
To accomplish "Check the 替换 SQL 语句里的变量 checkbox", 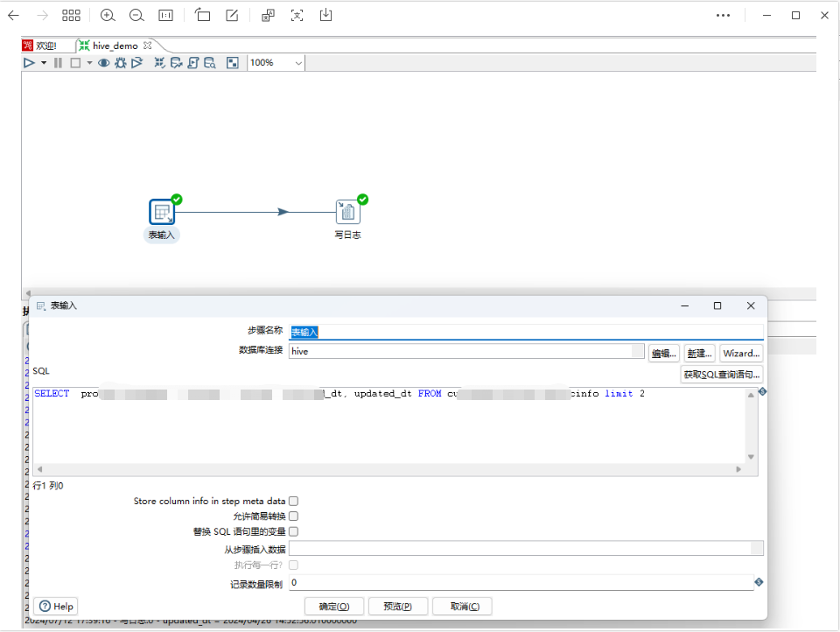I will point(294,531).
